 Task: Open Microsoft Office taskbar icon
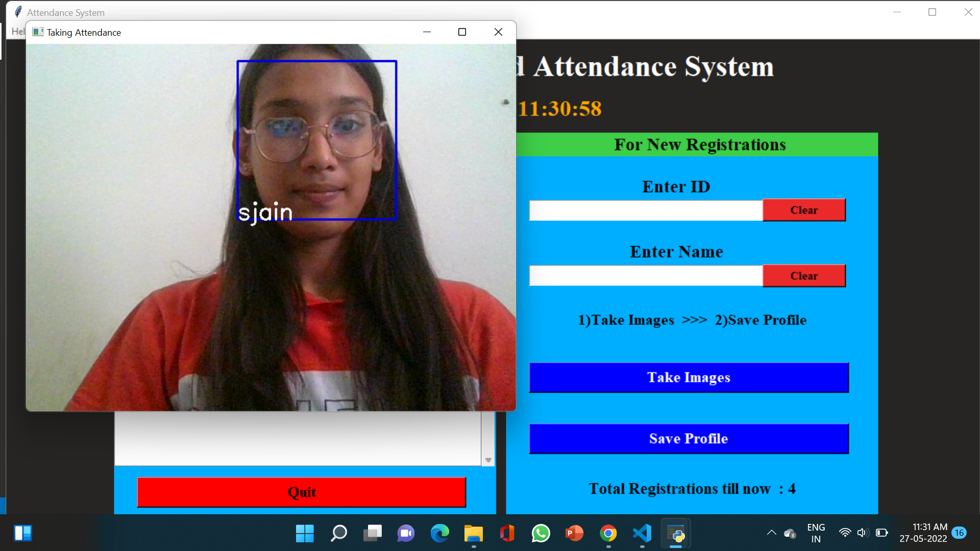pyautogui.click(x=507, y=534)
